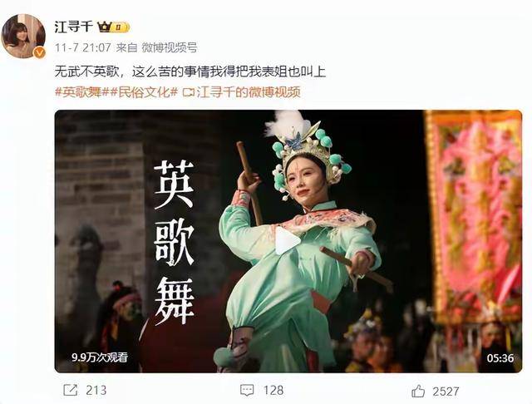Open 江寻千的微博视频 link
The image size is (532, 404).
coord(248,92)
